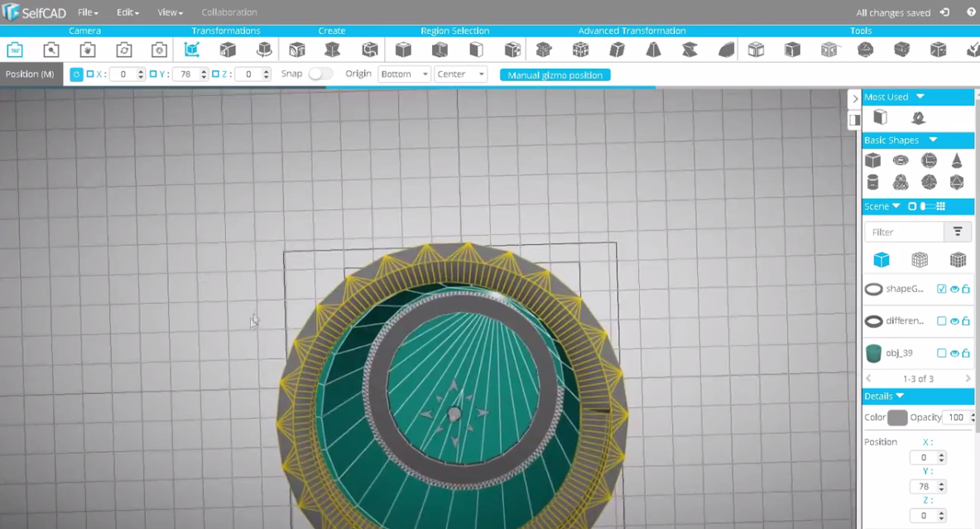Hide the obj_39 object with eye icon
This screenshot has width=980, height=529.
pyautogui.click(x=954, y=353)
